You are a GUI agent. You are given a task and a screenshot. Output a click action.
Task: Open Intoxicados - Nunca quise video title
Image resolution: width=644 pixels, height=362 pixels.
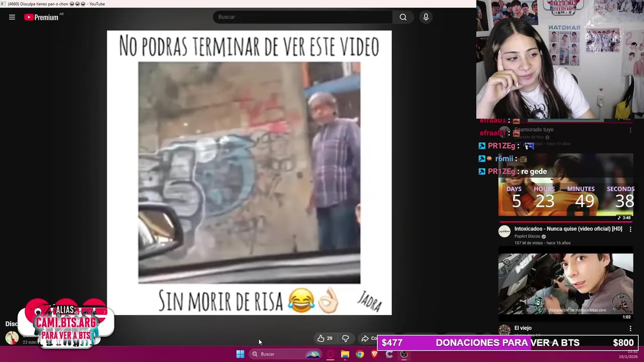coord(568,229)
